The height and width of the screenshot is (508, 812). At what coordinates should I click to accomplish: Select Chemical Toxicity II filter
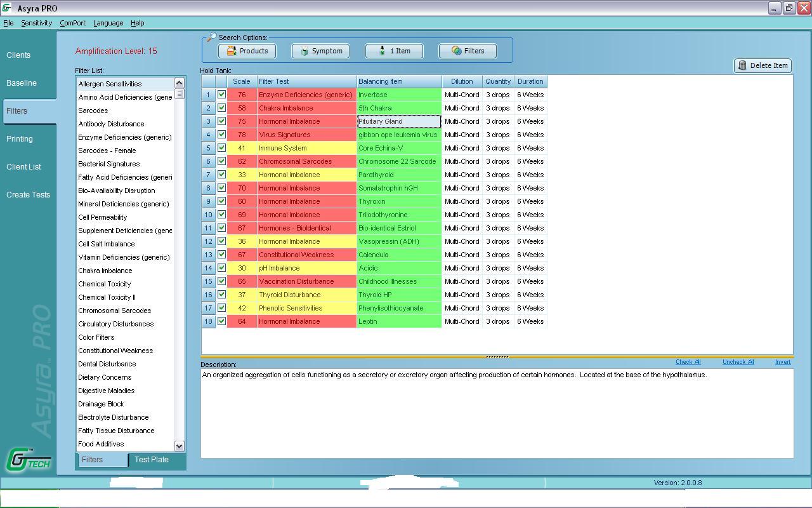(x=125, y=297)
